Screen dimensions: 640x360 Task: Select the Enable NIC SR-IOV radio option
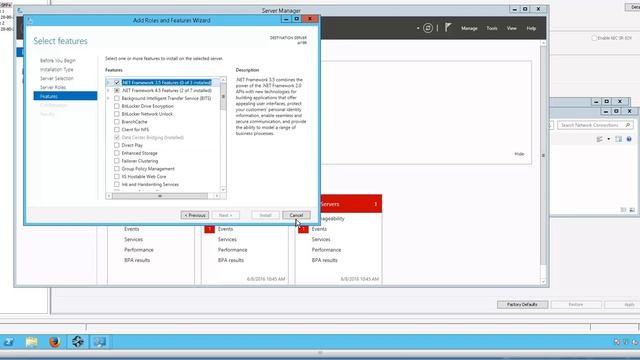(x=594, y=38)
